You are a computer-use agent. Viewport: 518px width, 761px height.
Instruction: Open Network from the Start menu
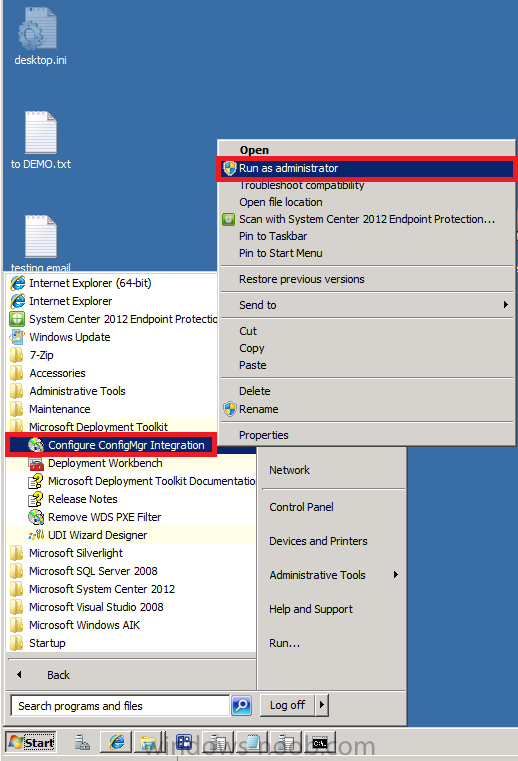pos(289,470)
